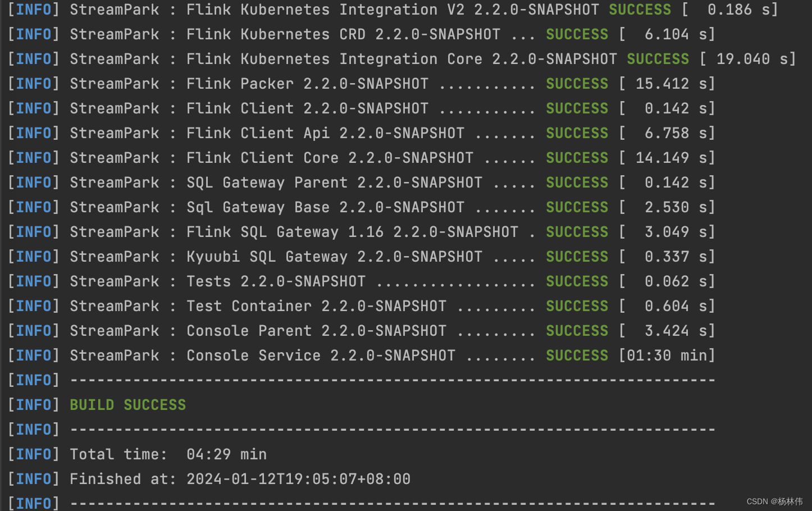Select the Test Container line
The image size is (812, 511).
tap(362, 306)
